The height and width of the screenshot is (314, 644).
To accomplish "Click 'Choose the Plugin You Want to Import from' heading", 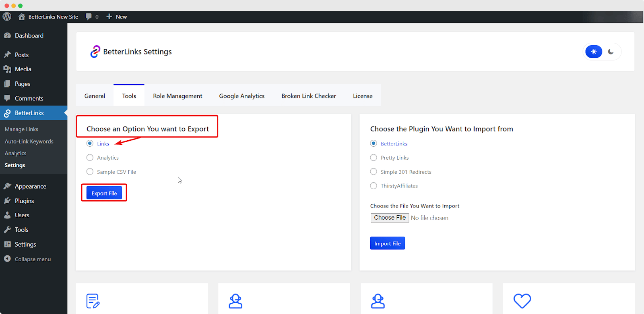I will click(442, 129).
